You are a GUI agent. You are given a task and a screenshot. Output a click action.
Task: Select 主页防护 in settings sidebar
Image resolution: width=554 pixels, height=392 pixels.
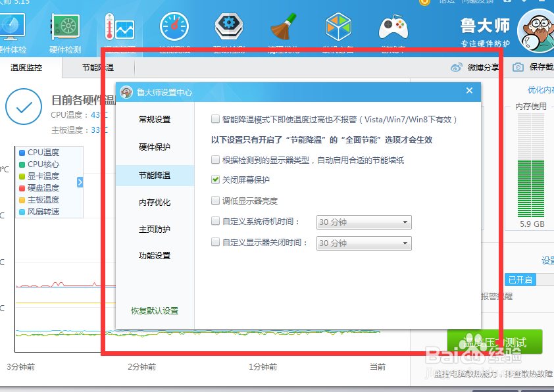pos(155,229)
